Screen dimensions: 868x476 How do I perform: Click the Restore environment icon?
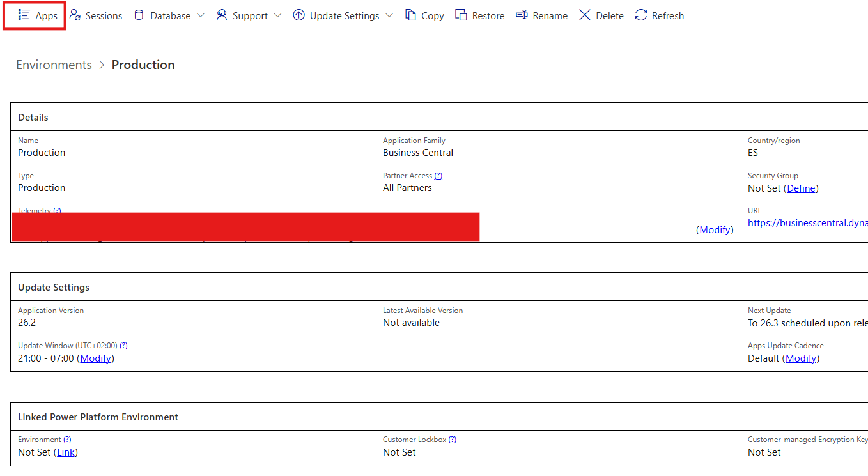[x=461, y=15]
